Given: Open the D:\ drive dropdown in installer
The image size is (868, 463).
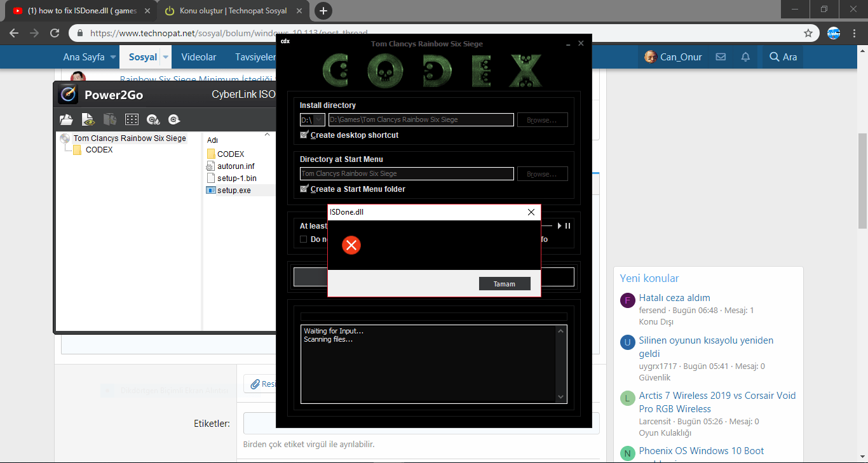Looking at the screenshot, I should click(x=313, y=119).
